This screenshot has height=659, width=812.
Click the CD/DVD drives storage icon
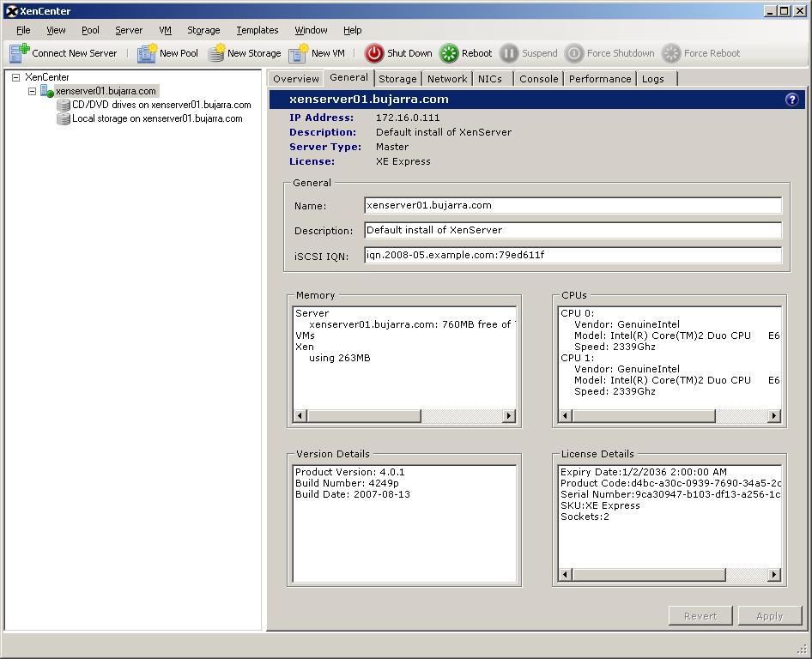pos(64,105)
